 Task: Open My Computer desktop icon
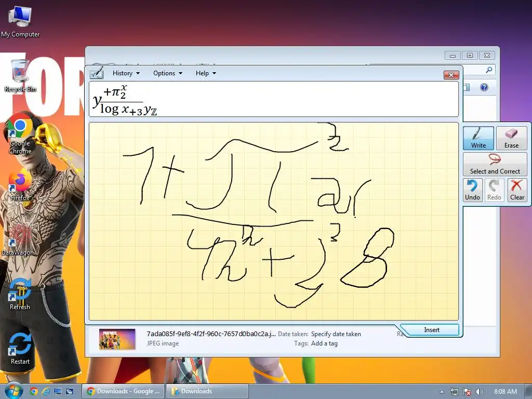point(20,21)
